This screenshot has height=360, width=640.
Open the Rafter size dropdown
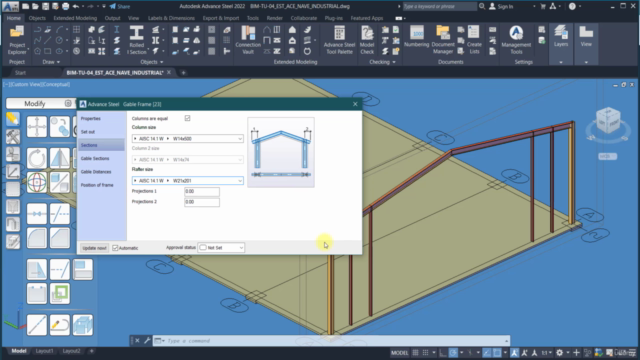pyautogui.click(x=188, y=180)
